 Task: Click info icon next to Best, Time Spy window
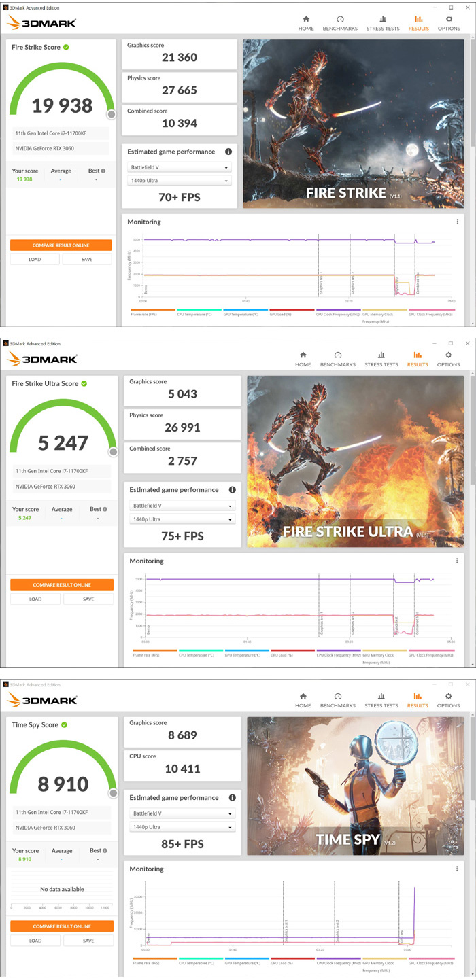tap(103, 850)
